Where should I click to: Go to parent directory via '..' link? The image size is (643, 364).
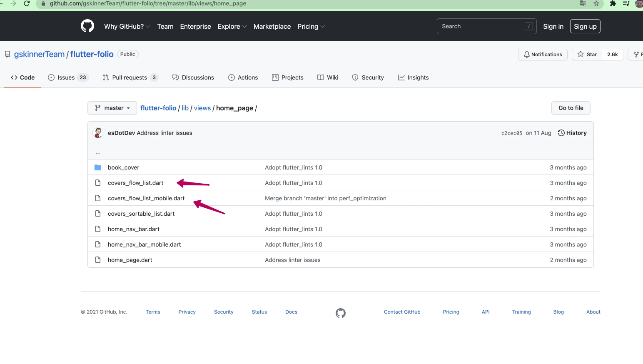pos(98,152)
